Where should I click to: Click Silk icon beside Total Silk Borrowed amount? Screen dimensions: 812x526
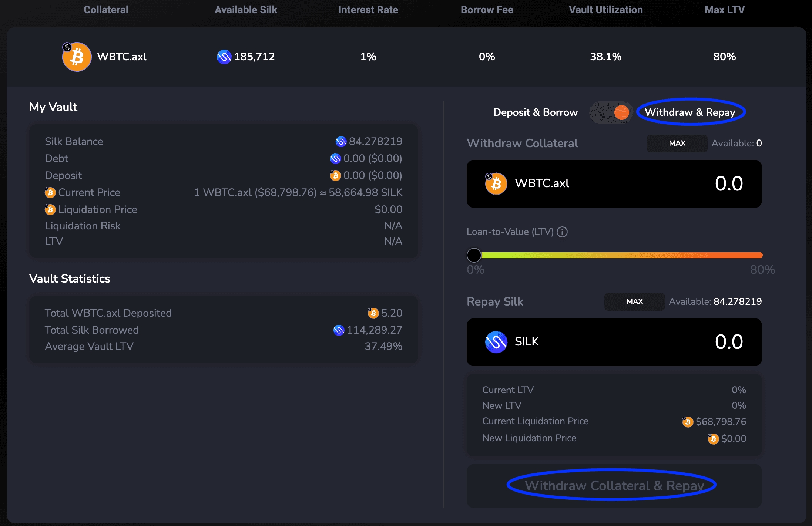(x=339, y=330)
